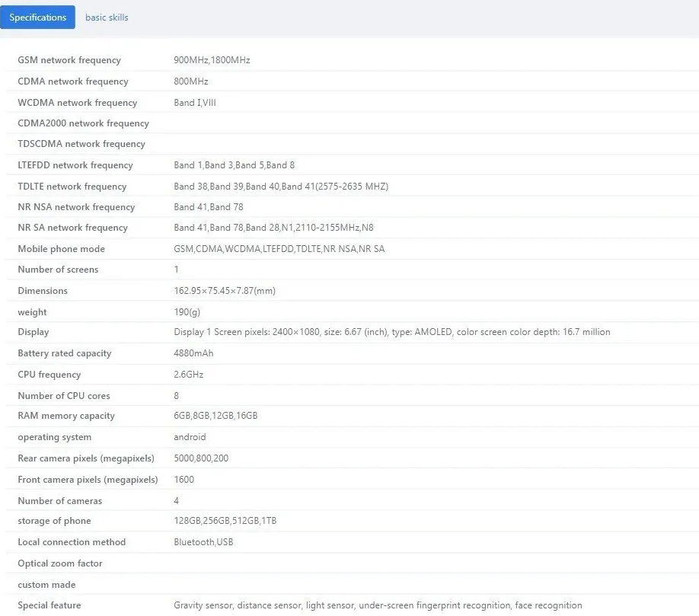
Task: Select the GSM network frequency row label
Action: (x=69, y=60)
